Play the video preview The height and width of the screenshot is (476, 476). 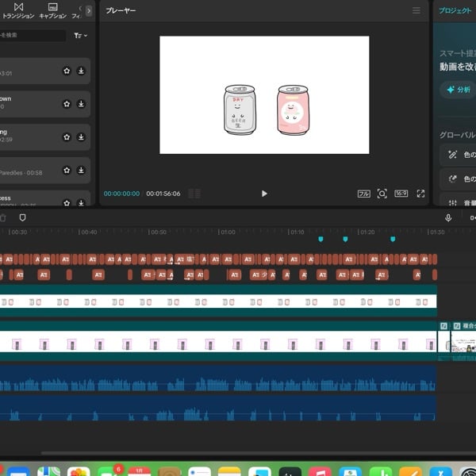point(264,194)
